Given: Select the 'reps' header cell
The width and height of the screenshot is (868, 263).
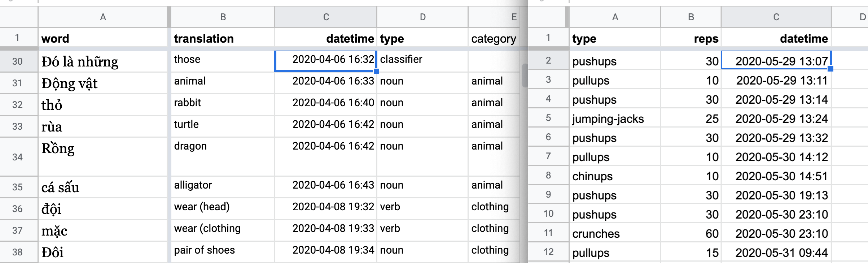Looking at the screenshot, I should [x=691, y=38].
